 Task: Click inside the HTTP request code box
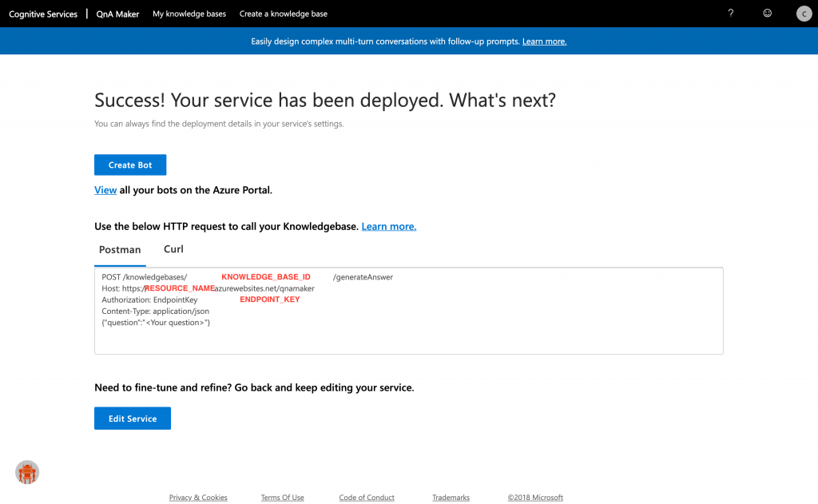pyautogui.click(x=408, y=311)
